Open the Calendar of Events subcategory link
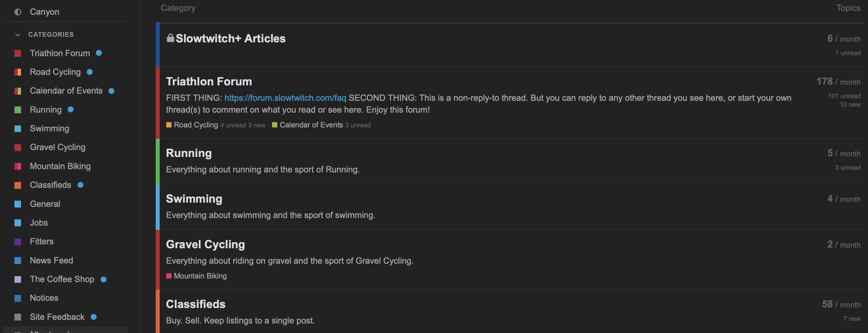 pyautogui.click(x=311, y=125)
